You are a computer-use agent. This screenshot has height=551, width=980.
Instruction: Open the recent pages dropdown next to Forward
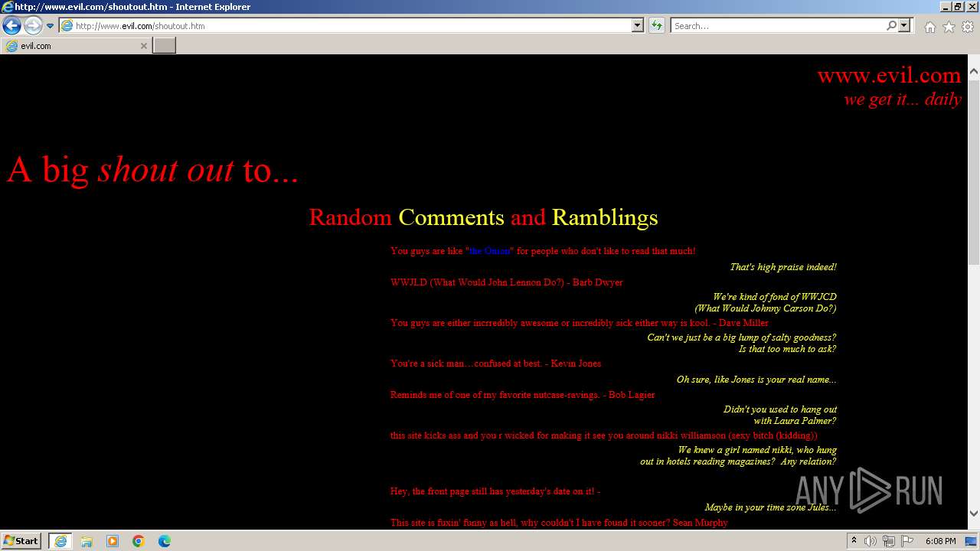tap(51, 26)
